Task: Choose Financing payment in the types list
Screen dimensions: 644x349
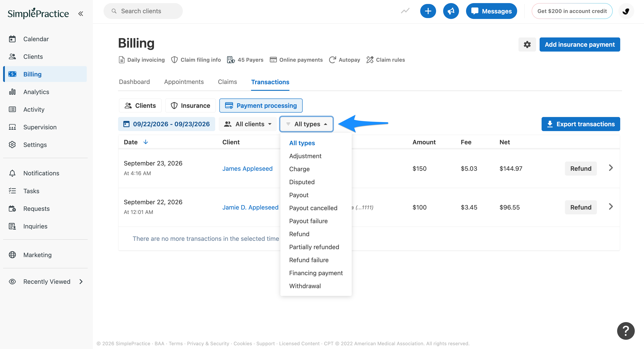Action: tap(316, 273)
